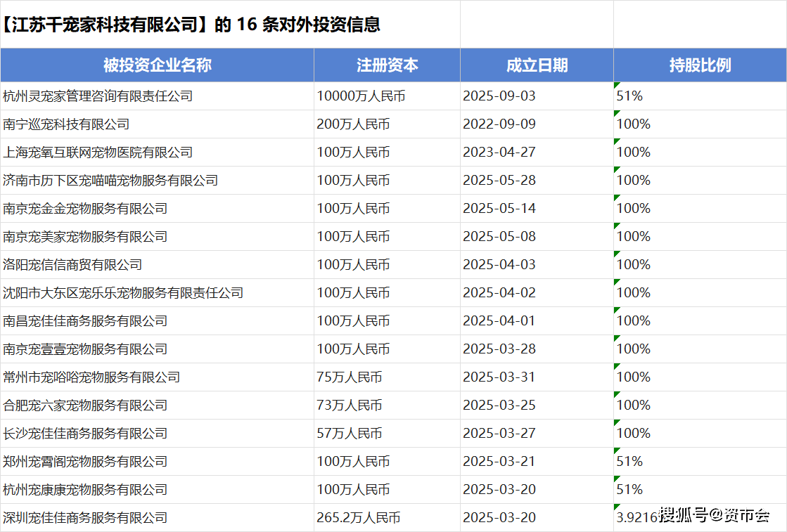Click the 2022-09-09 founding date cell
This screenshot has height=532, width=787.
click(x=499, y=124)
